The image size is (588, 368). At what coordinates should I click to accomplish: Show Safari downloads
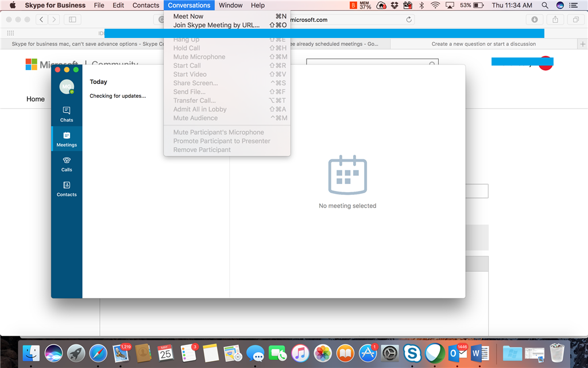coord(535,20)
